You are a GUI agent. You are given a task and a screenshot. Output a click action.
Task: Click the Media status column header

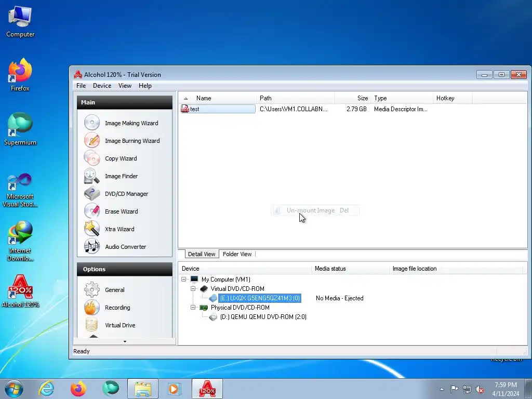pos(351,269)
